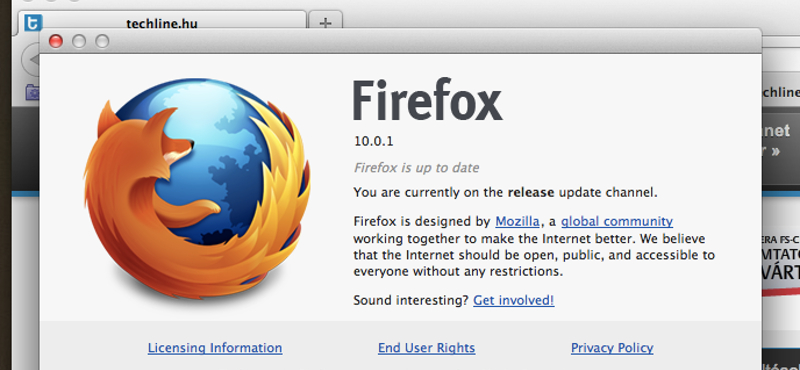Select the techline.hu browser tab
This screenshot has height=370, width=800.
click(162, 22)
